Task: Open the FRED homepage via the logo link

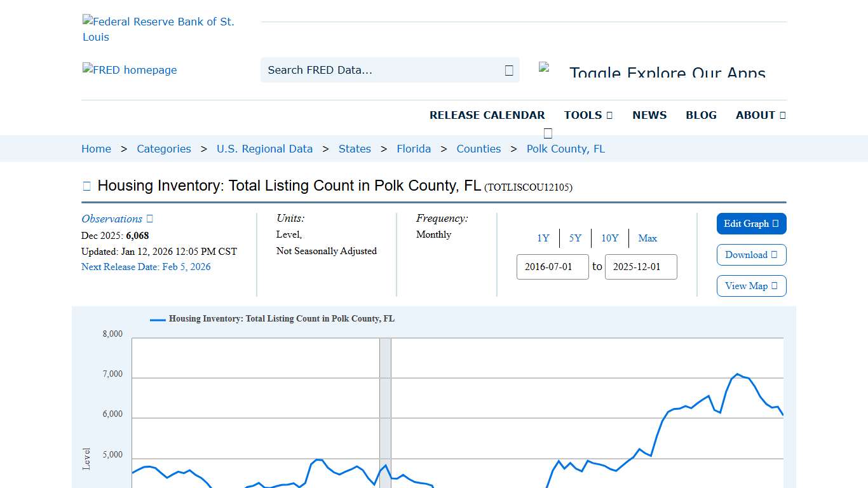Action: [x=129, y=70]
